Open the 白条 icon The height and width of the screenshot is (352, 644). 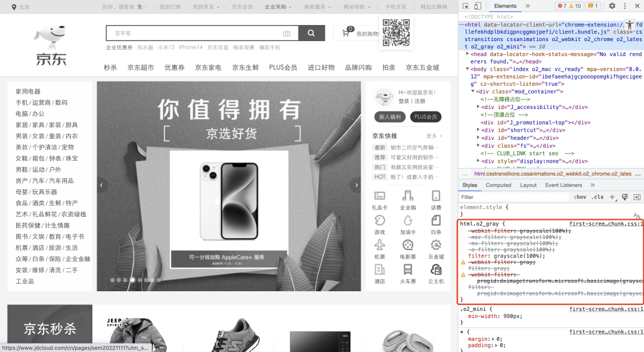point(436,220)
